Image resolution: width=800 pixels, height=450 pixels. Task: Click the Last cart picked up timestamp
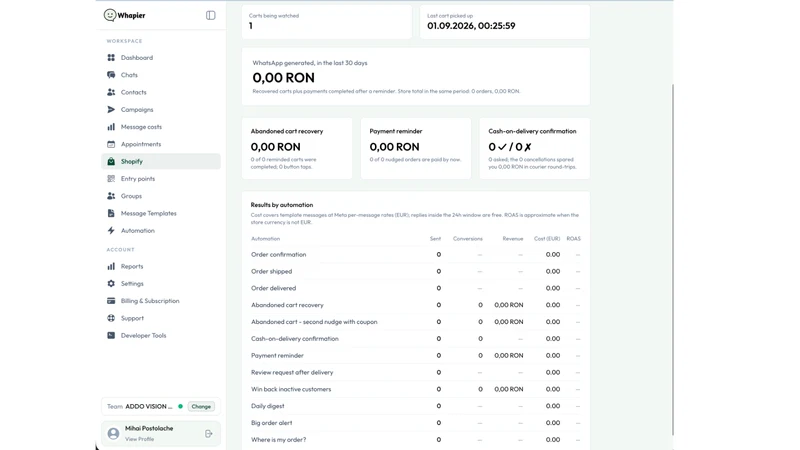471,26
